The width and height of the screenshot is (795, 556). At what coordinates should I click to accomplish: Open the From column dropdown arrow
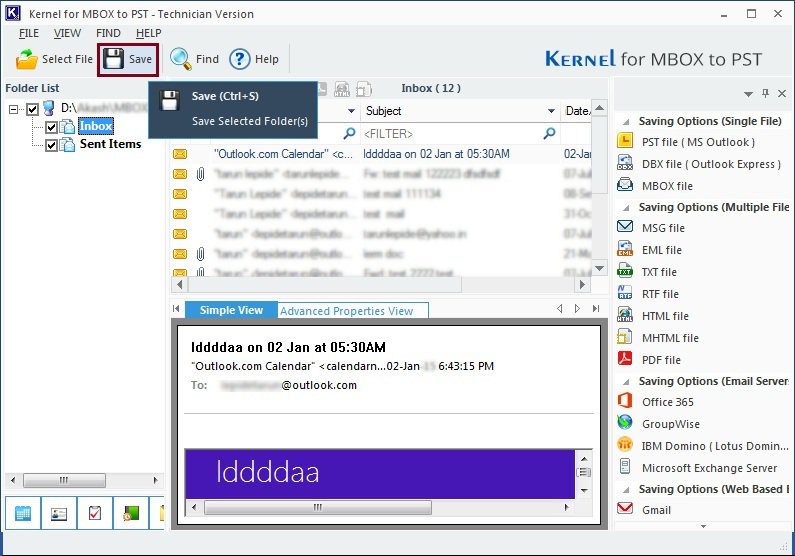[351, 111]
